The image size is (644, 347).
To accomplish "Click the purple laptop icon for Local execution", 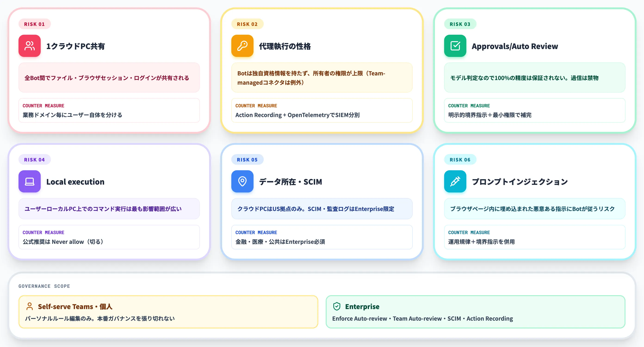I will click(30, 181).
